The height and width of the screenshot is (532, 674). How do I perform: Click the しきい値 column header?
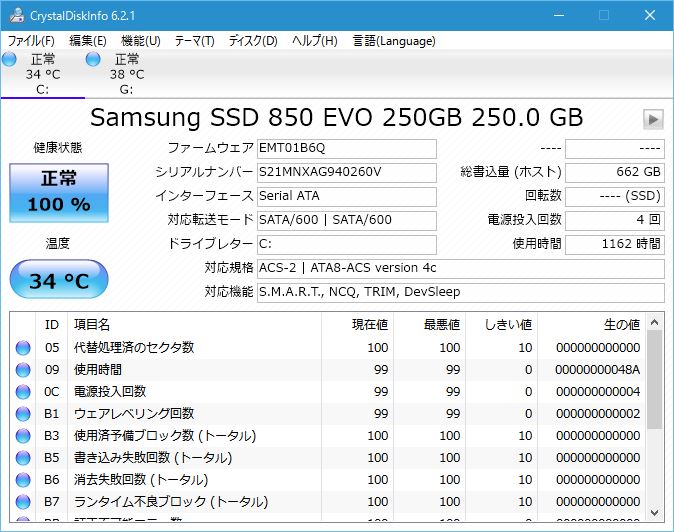point(501,324)
